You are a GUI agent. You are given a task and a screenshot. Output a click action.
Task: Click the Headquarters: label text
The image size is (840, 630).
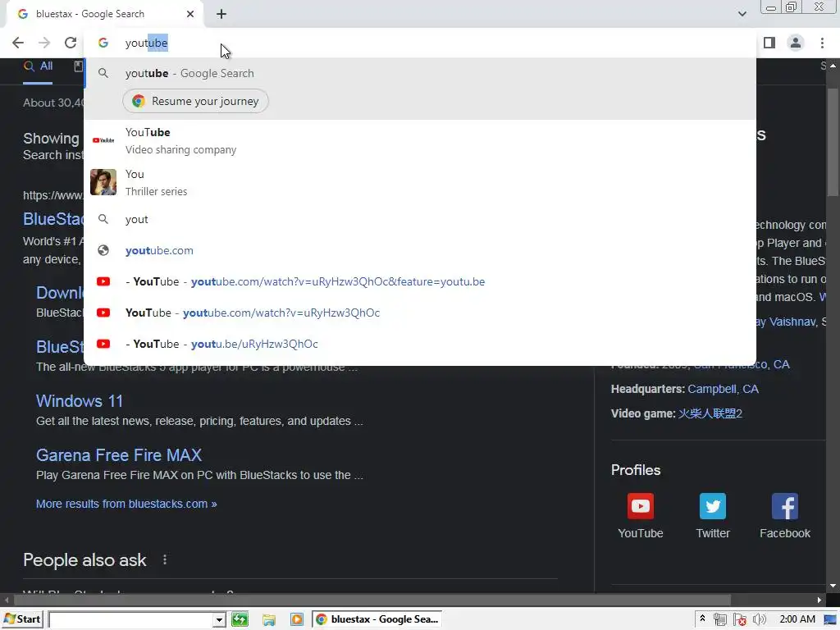(x=648, y=389)
